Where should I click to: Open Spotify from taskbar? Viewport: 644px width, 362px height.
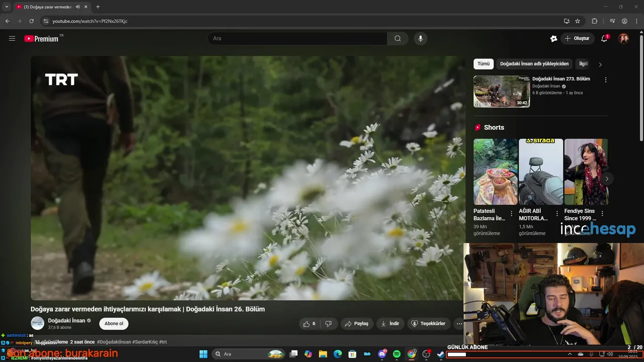396,354
